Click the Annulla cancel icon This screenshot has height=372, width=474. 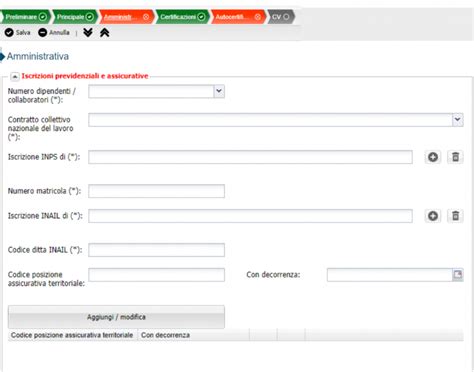pyautogui.click(x=42, y=33)
